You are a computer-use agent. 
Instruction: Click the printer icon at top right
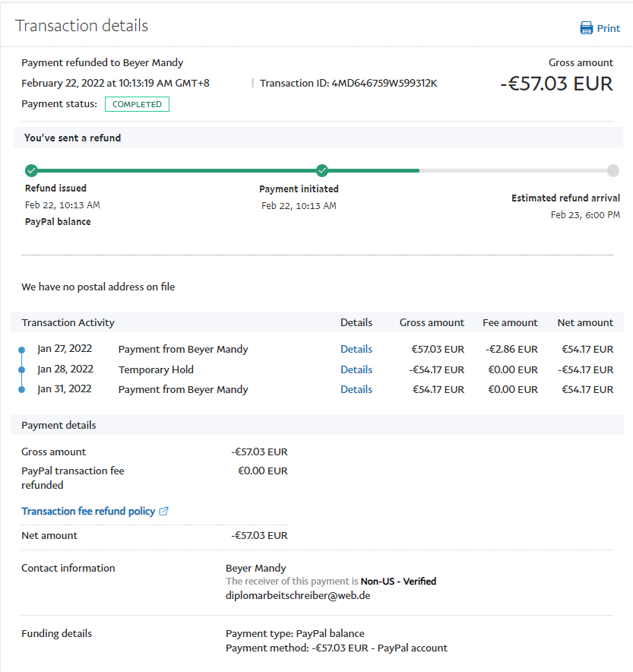click(x=586, y=28)
